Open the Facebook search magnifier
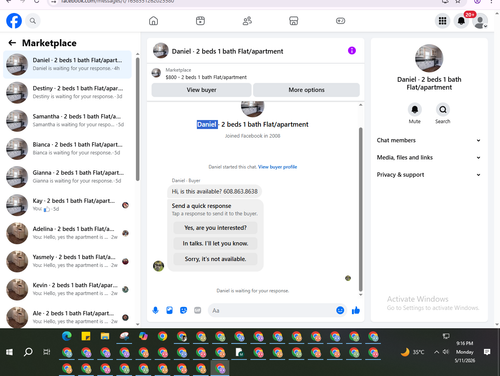The image size is (500, 376). (33, 21)
